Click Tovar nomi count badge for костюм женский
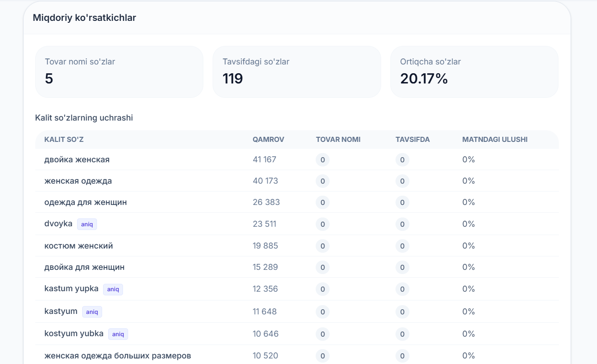This screenshot has height=364, width=597. 323,246
